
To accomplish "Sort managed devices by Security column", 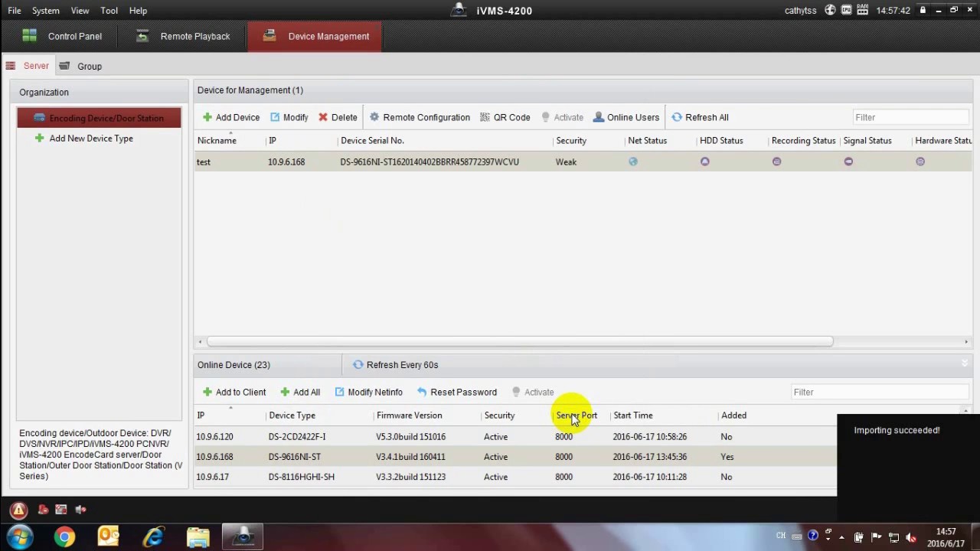I will coord(571,141).
